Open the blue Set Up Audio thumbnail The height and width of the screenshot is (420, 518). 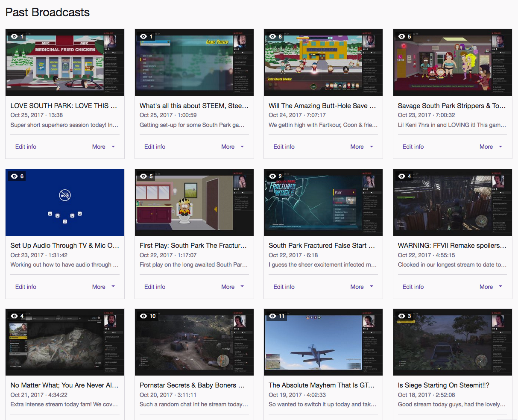(65, 203)
